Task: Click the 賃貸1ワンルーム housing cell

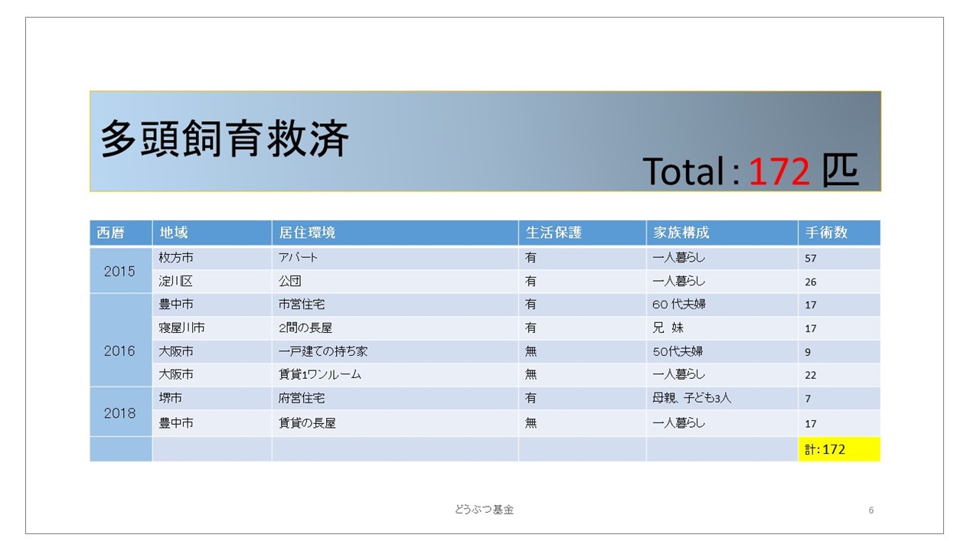Action: coord(320,374)
